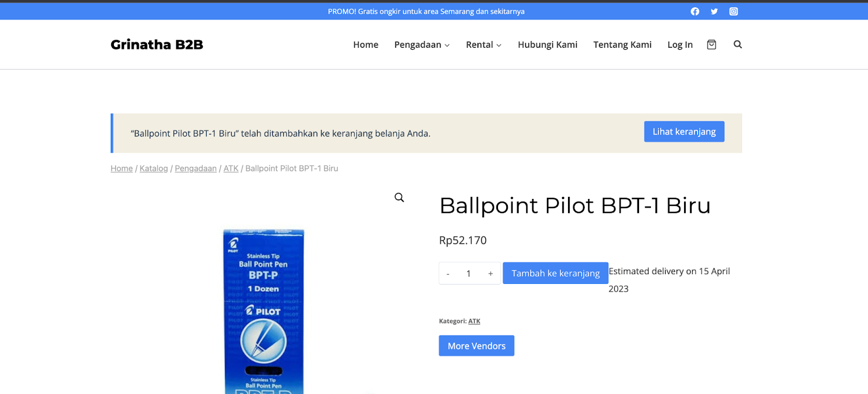
Task: Open the shopping cart icon
Action: pyautogui.click(x=711, y=44)
